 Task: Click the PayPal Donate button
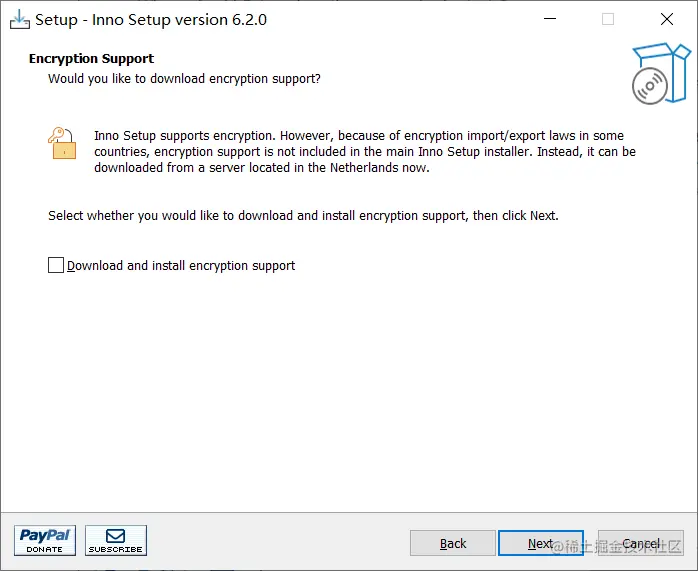tap(45, 540)
